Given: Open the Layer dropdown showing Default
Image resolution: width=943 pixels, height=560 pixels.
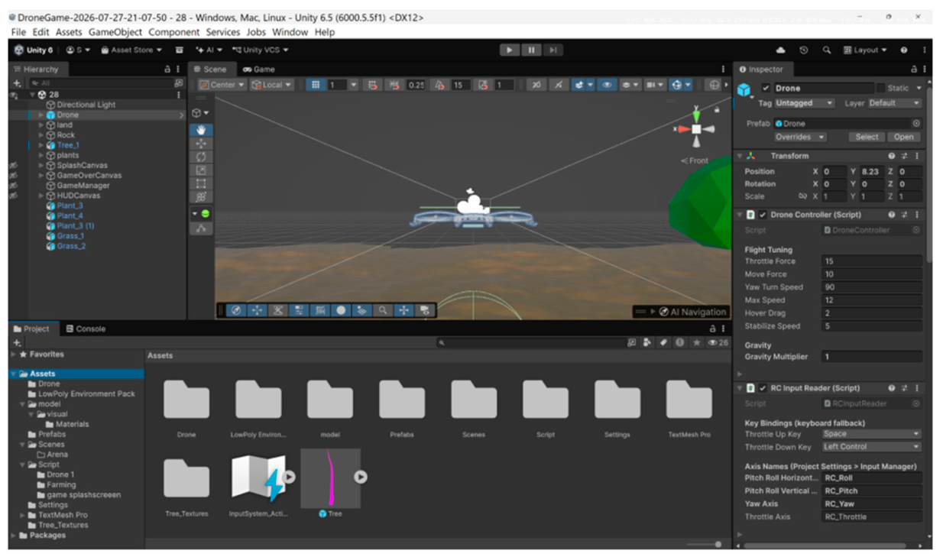Looking at the screenshot, I should [895, 103].
